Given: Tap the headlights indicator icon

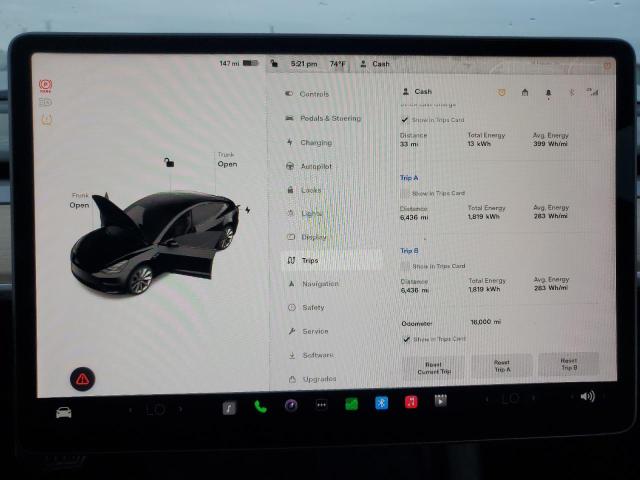Looking at the screenshot, I should pos(46,102).
